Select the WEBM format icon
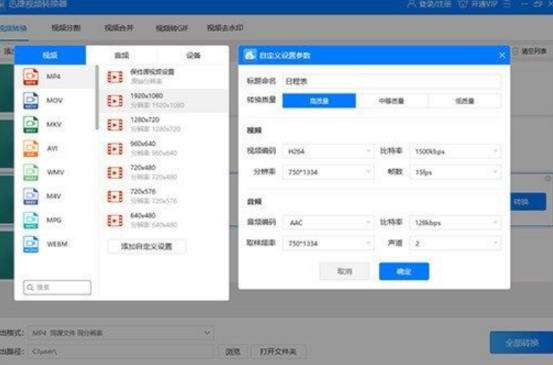The image size is (553, 365). click(x=31, y=244)
